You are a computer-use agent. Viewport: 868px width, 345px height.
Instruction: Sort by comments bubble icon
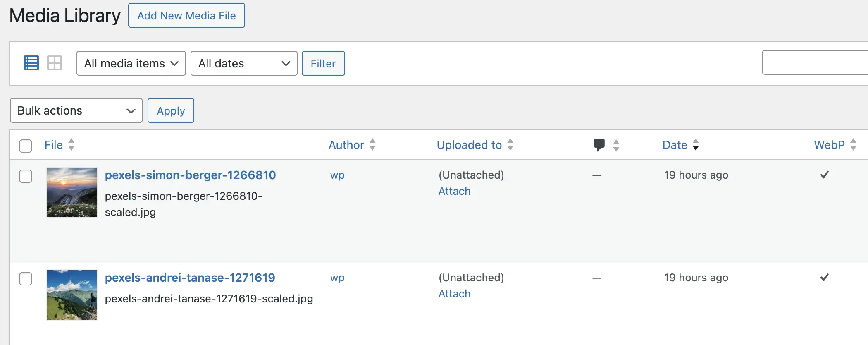coord(599,145)
